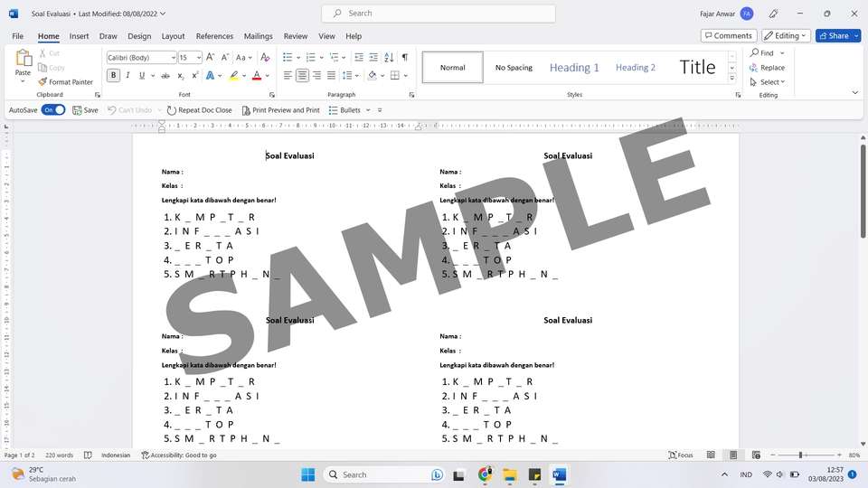Switch to the References tab
Screen dimensions: 868x488
click(215, 36)
